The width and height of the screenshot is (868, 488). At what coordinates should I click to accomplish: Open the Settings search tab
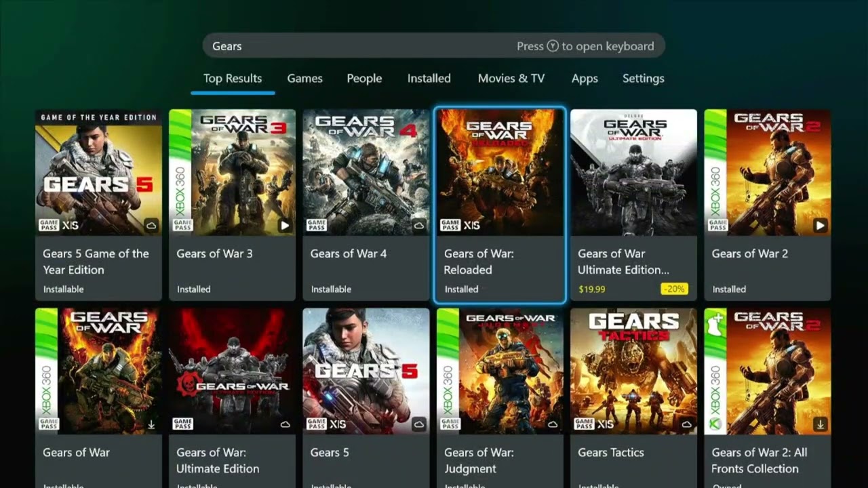[x=643, y=78]
